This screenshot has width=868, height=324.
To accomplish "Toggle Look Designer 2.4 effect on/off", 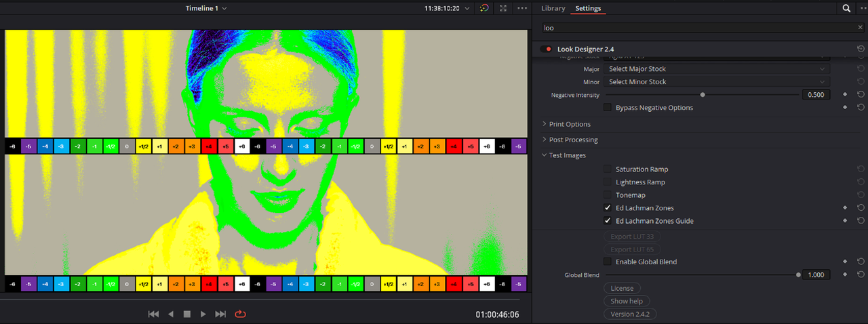I will (x=546, y=49).
